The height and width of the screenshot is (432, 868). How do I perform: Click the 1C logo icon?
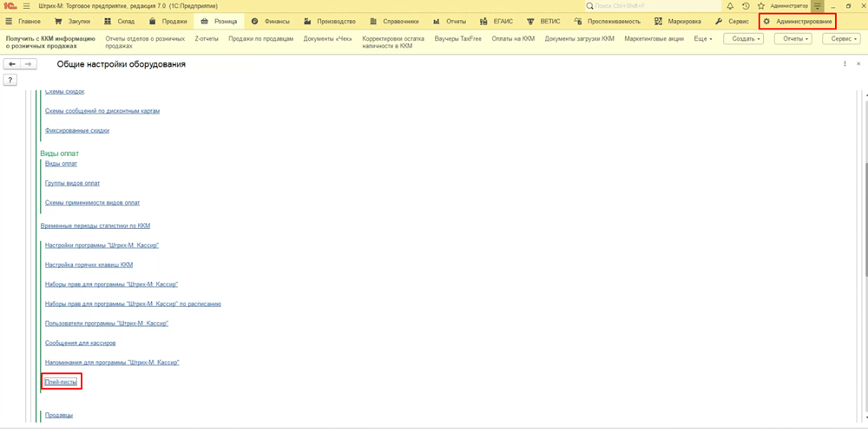9,5
